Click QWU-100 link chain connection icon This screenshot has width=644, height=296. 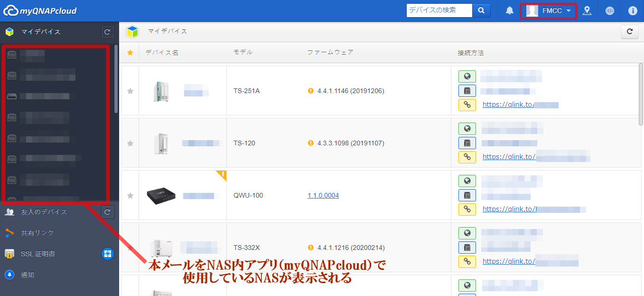tap(467, 210)
